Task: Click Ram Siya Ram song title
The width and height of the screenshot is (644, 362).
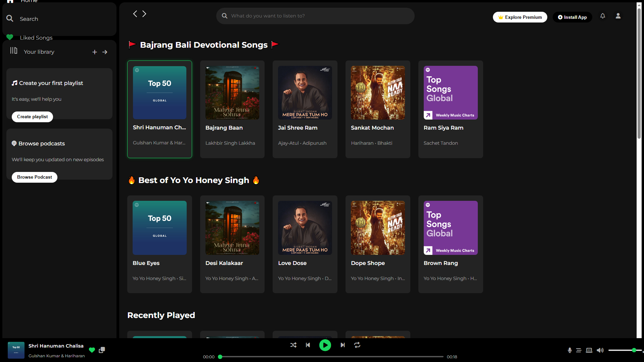Action: tap(444, 128)
